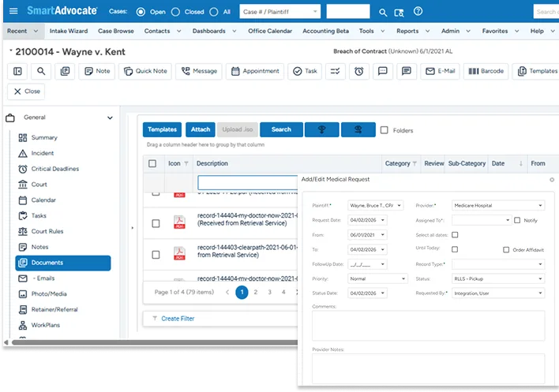Toggle the side panel layout icon

17,71
